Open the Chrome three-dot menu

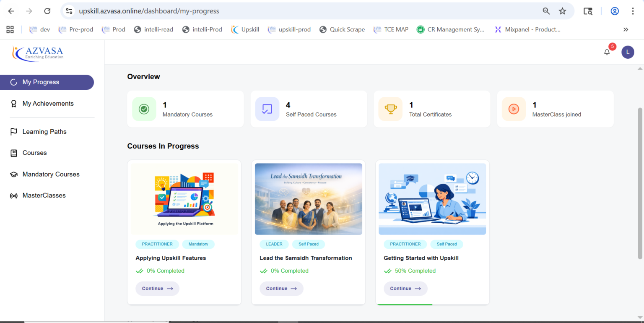pos(633,11)
